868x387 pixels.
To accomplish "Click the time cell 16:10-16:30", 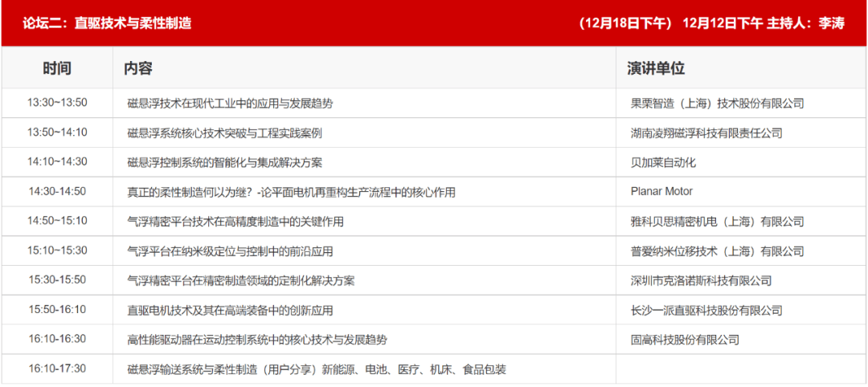I will [x=58, y=339].
